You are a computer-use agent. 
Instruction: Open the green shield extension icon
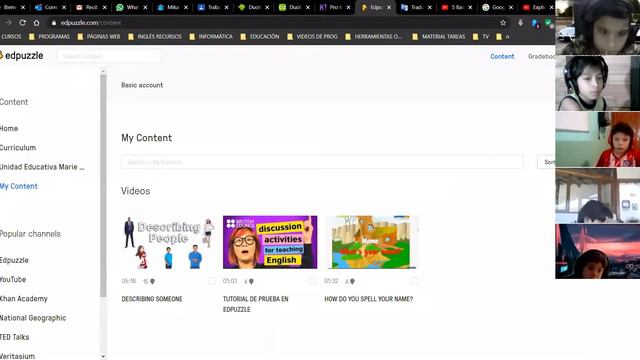[x=548, y=23]
